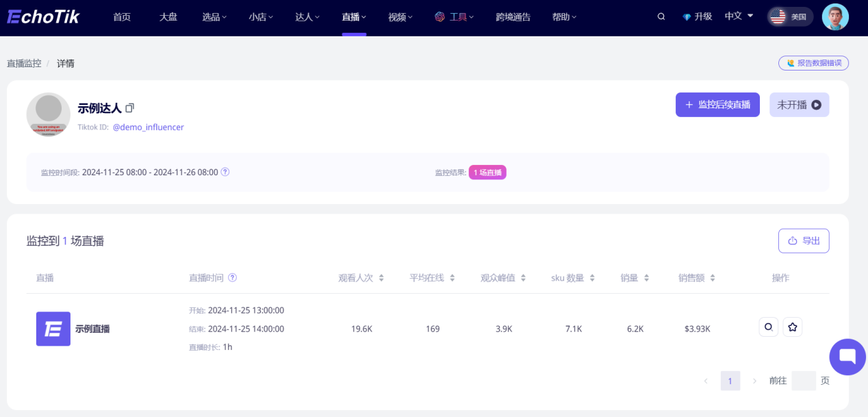
Task: Click the EchoTik logo
Action: click(x=43, y=17)
